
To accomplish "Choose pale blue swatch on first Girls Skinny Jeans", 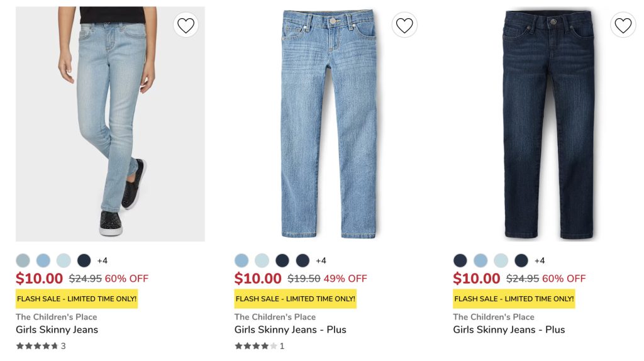I will [x=64, y=260].
